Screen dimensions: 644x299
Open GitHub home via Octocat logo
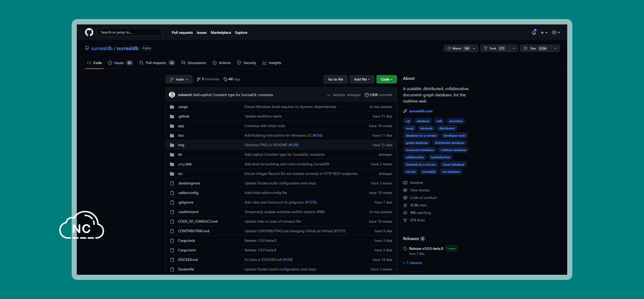pos(89,32)
